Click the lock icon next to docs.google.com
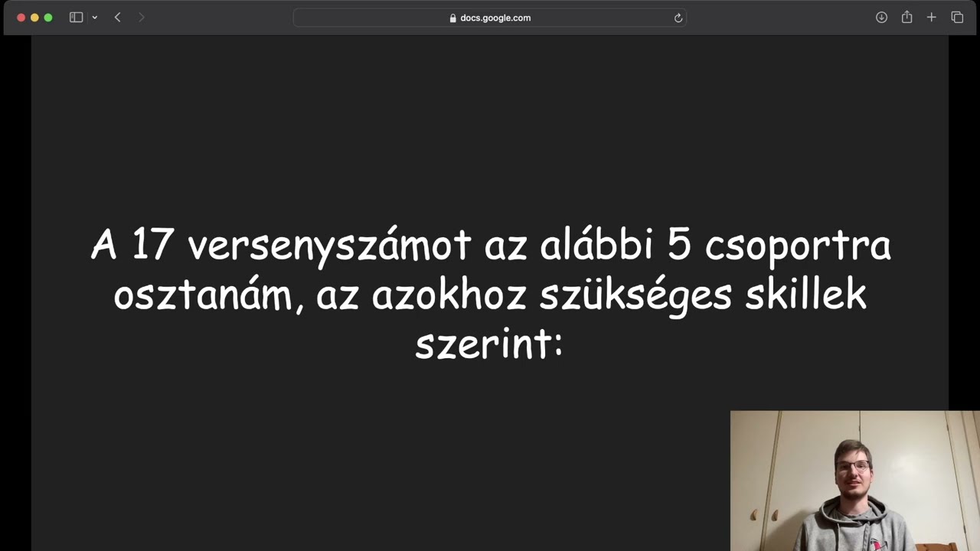 tap(453, 18)
